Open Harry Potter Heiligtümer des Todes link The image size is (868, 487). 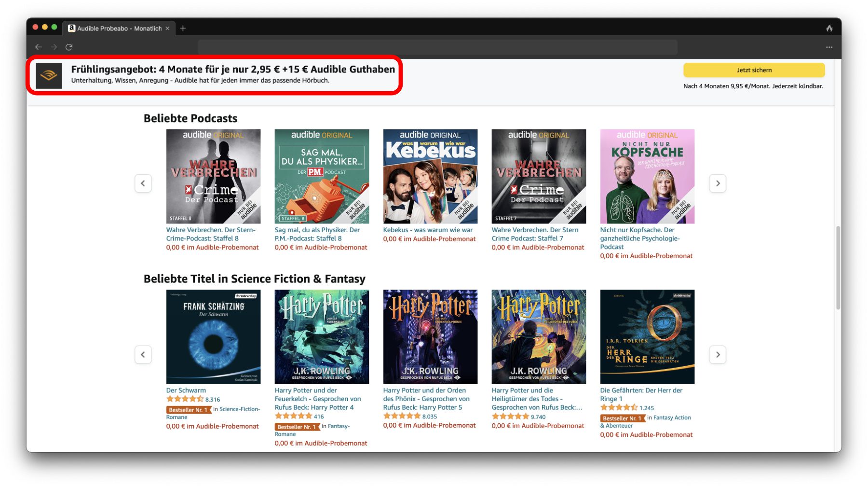[537, 399]
